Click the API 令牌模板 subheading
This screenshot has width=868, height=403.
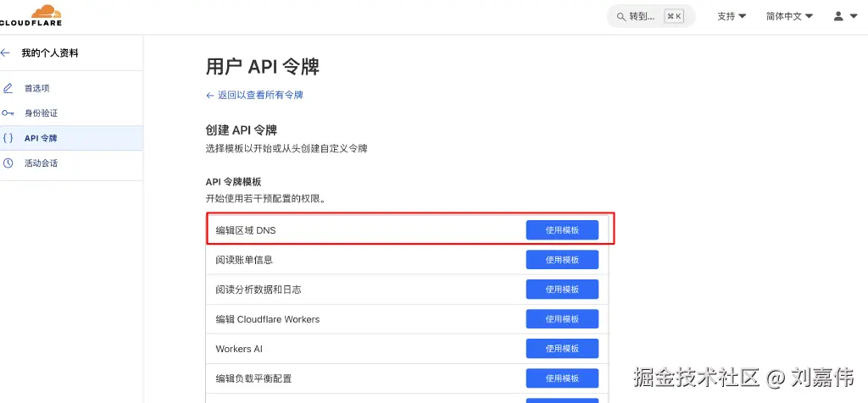pyautogui.click(x=233, y=181)
